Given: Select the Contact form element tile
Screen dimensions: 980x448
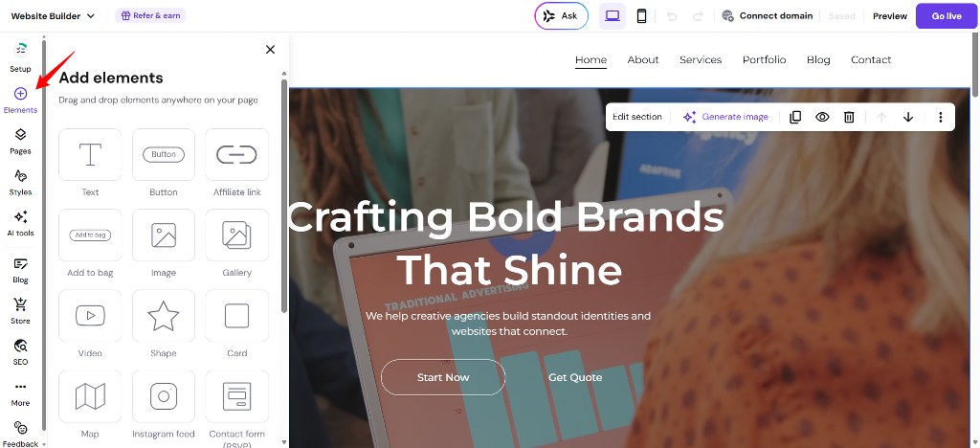Looking at the screenshot, I should (x=237, y=396).
